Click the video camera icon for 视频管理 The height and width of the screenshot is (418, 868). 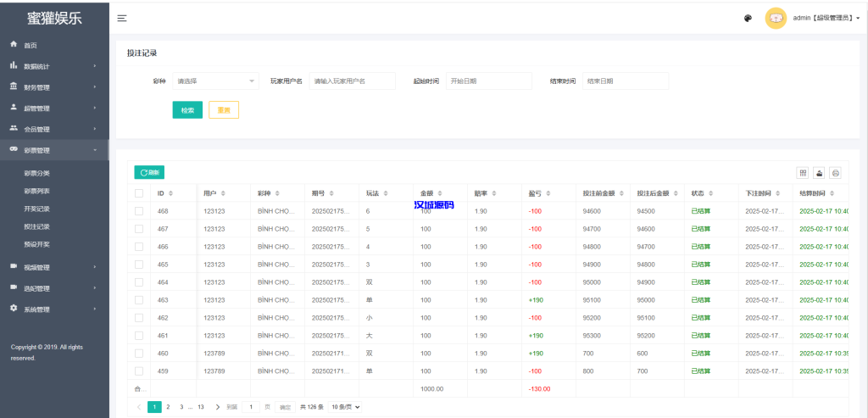point(14,266)
